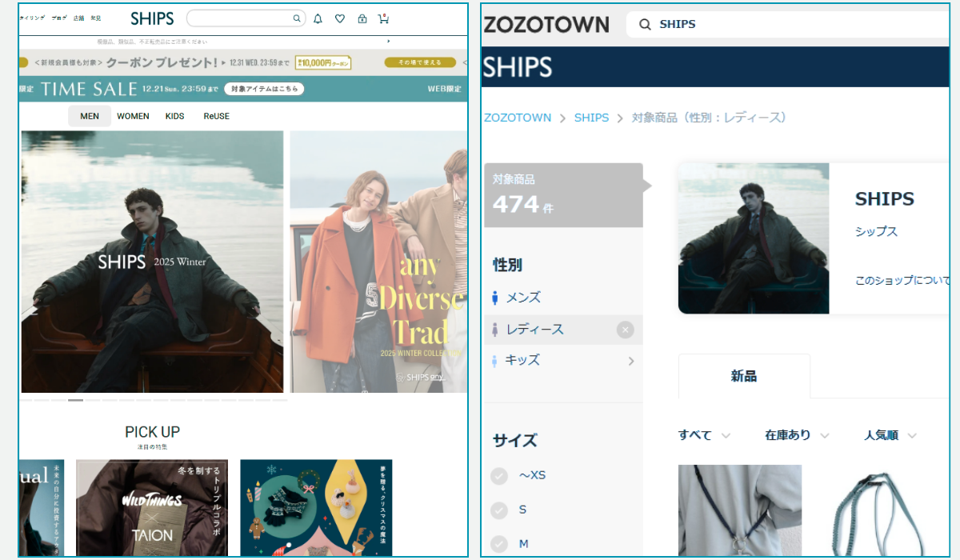Image resolution: width=960 pixels, height=560 pixels.
Task: Click the ZOZOTOWN logo
Action: tap(546, 25)
